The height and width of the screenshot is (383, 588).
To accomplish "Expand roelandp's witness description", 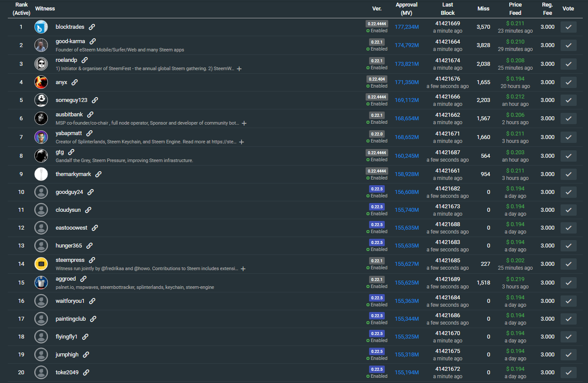I will [x=239, y=69].
